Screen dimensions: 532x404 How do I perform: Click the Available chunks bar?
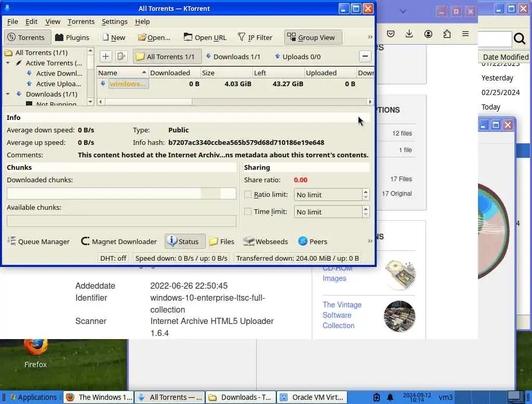[x=122, y=221]
